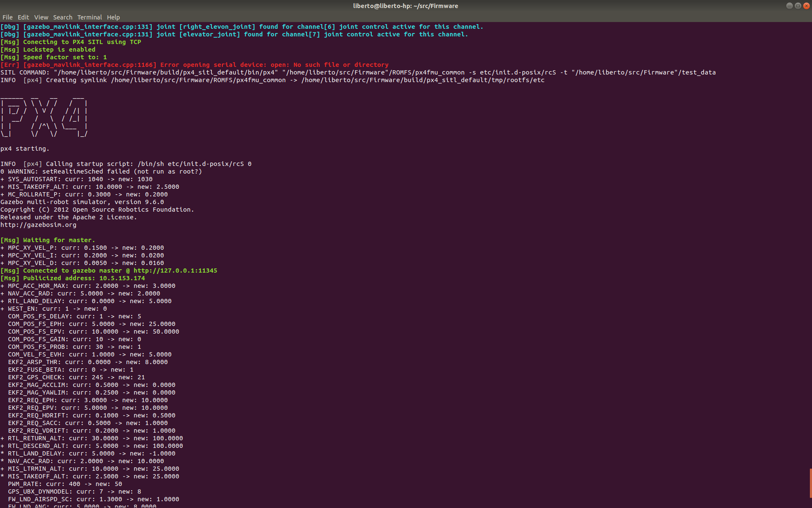Select the Waiting for master message
Viewport: 812px width, 508px height.
tap(47, 240)
